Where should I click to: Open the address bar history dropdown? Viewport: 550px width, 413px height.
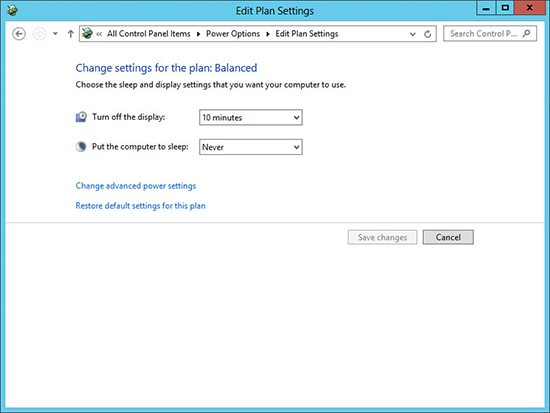coord(413,34)
